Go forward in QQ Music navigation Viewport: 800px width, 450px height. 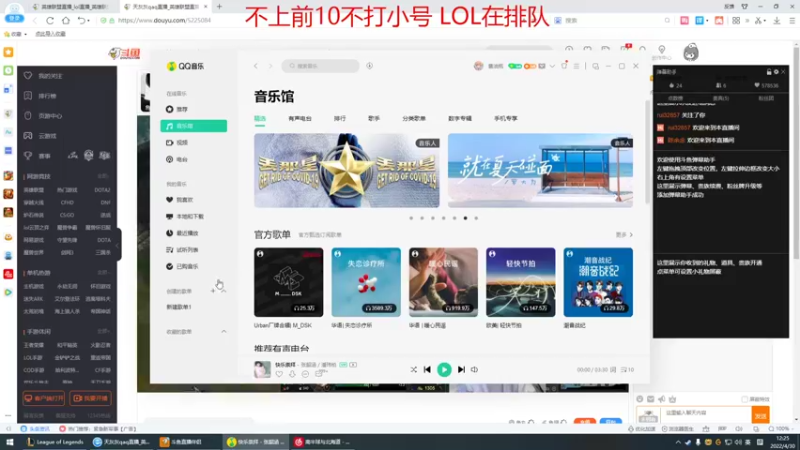[270, 66]
